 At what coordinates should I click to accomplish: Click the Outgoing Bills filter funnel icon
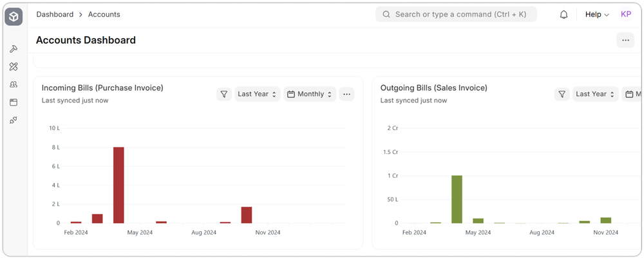point(562,94)
